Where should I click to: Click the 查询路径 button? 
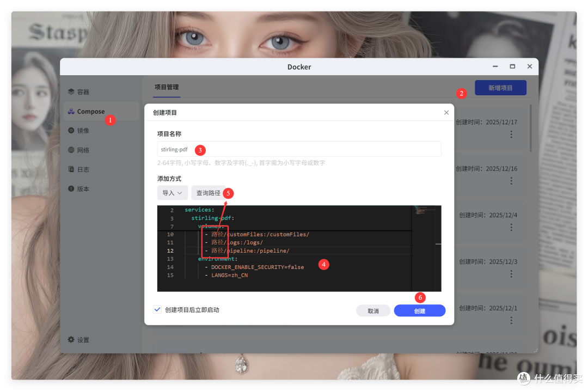pyautogui.click(x=209, y=193)
